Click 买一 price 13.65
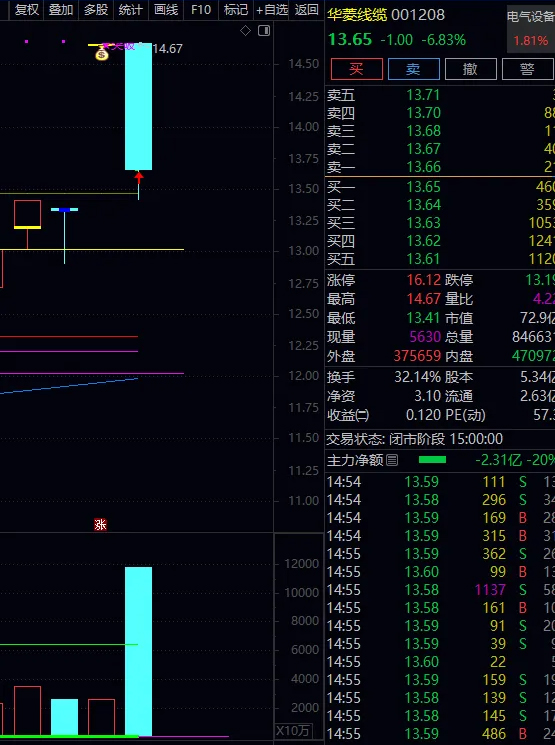Image resolution: width=555 pixels, height=745 pixels. pyautogui.click(x=423, y=187)
